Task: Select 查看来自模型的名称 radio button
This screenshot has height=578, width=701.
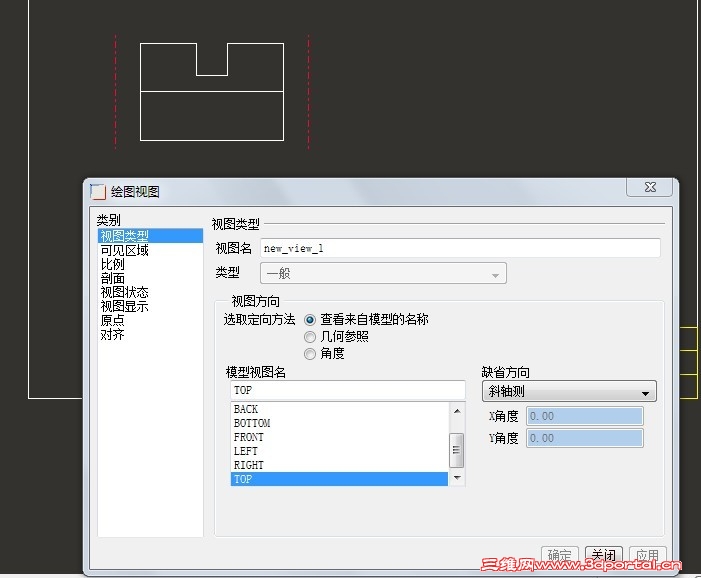Action: (310, 320)
